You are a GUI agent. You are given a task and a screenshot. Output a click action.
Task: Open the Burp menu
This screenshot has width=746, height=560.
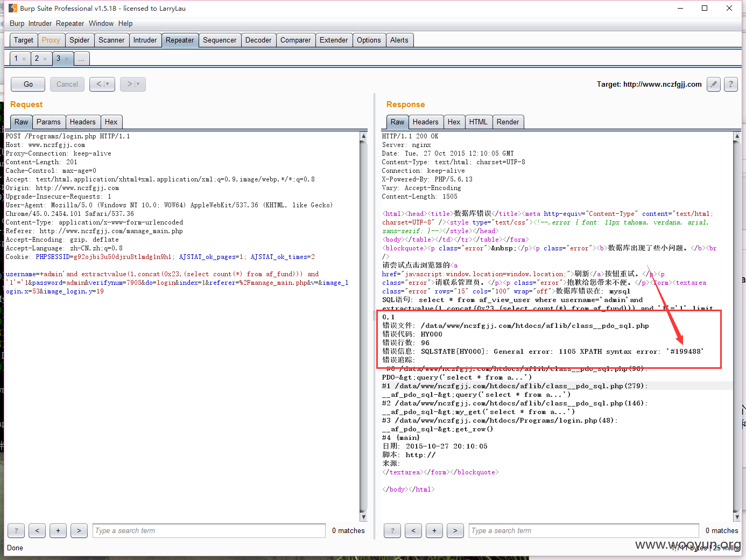click(17, 23)
